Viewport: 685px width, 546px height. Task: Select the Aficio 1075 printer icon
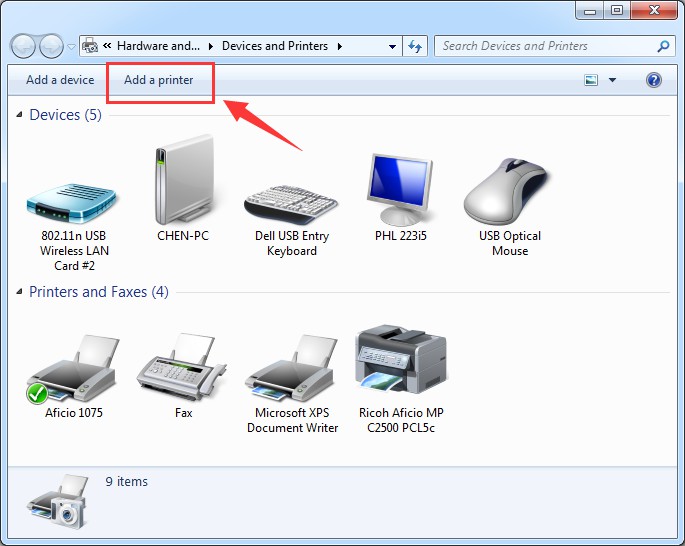click(x=73, y=369)
